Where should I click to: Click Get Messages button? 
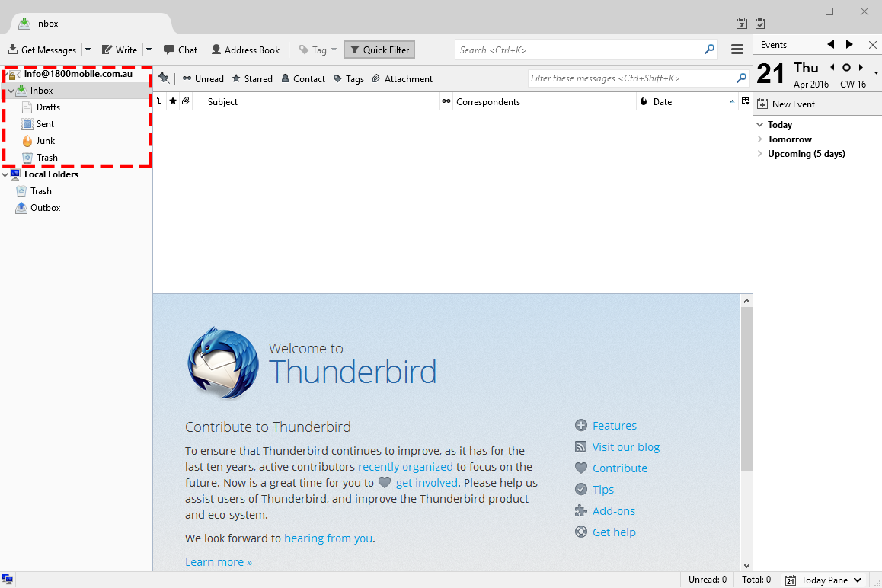click(42, 50)
